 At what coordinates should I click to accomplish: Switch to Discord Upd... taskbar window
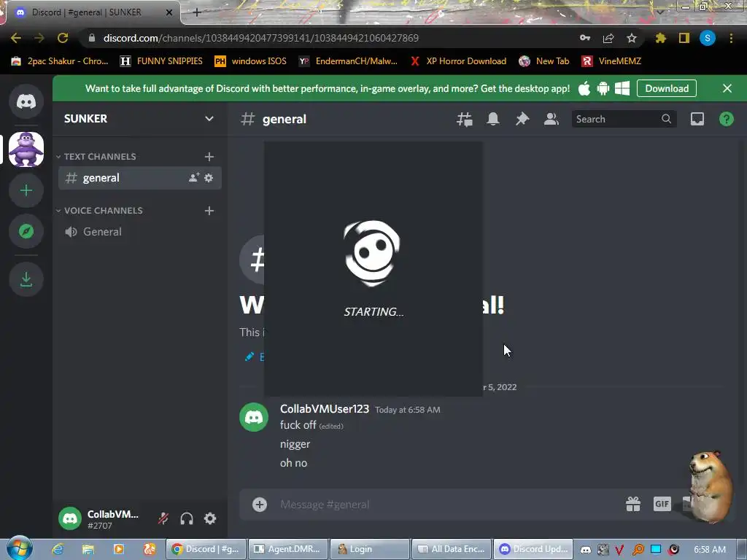point(533,549)
